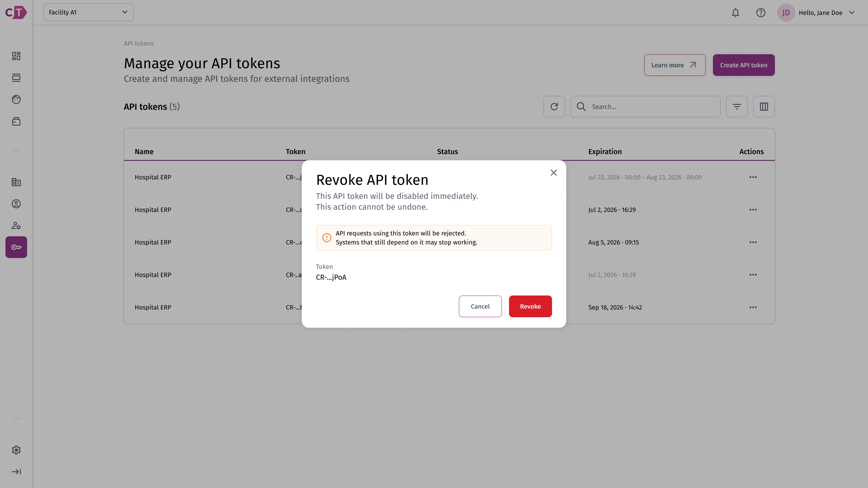Open the patient face sidebar icon

(16, 99)
